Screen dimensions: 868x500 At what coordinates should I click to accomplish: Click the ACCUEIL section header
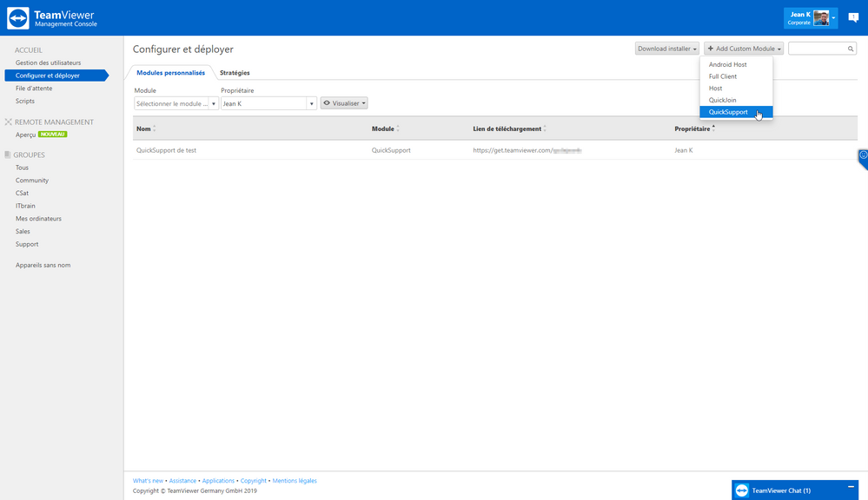click(28, 50)
